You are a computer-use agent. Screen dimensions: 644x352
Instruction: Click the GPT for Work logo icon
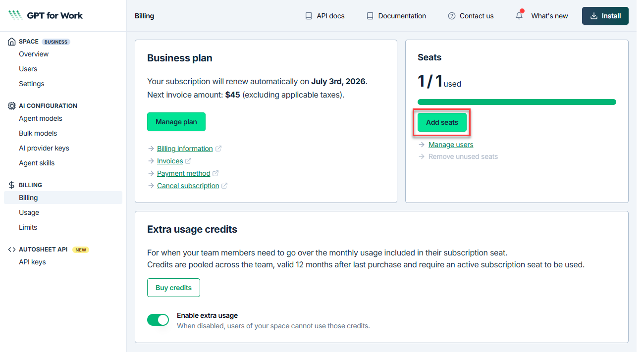click(15, 15)
